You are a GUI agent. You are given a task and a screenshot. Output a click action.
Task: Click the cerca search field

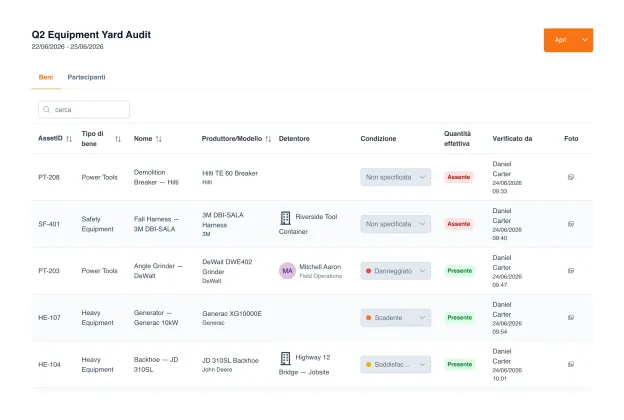point(84,109)
